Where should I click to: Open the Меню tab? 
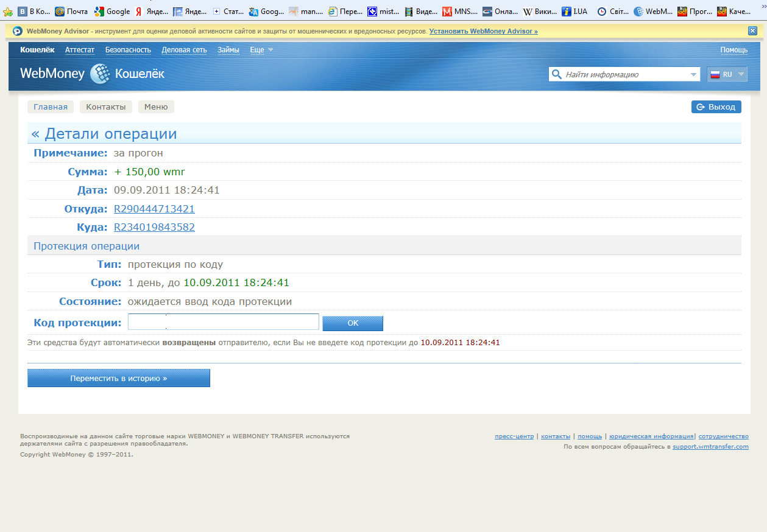tap(156, 107)
